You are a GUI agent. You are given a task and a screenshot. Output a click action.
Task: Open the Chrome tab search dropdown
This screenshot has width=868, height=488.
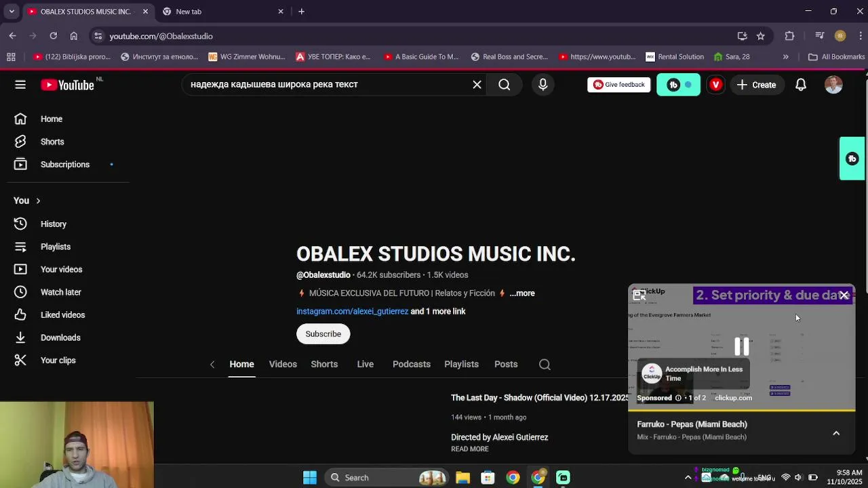pos(12,12)
